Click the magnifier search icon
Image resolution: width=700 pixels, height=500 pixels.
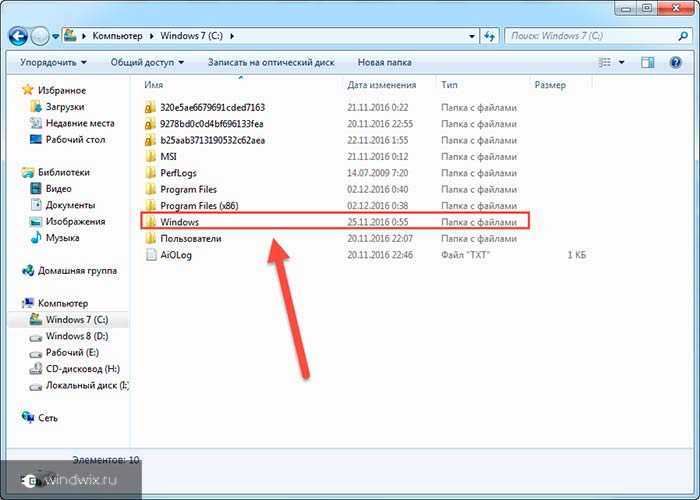coord(683,36)
